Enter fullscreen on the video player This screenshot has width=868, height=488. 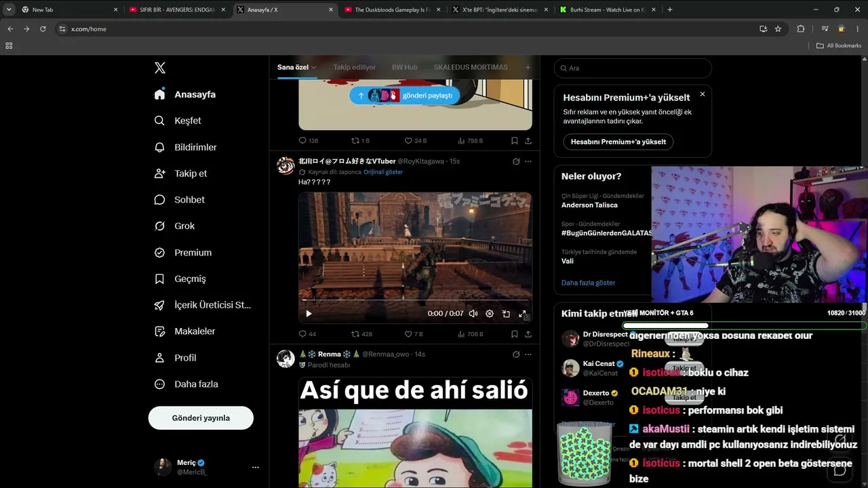(x=522, y=314)
